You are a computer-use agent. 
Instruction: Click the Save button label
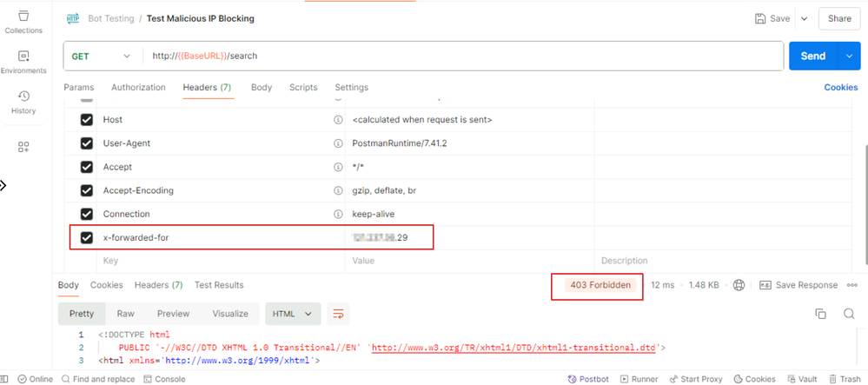[x=780, y=18]
